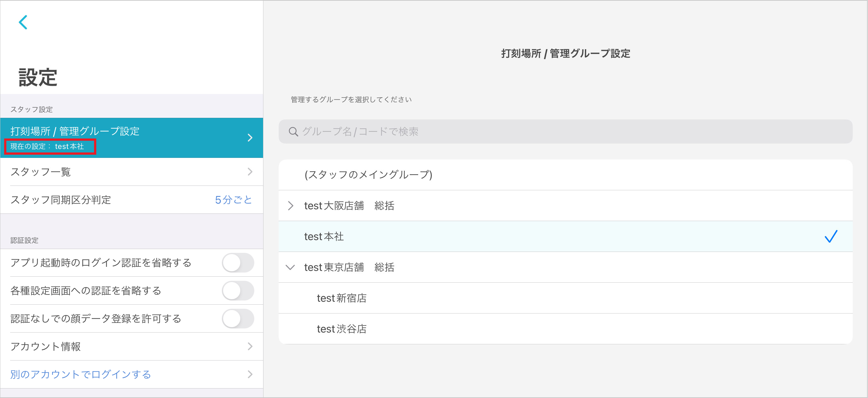Image resolution: width=868 pixels, height=398 pixels.
Task: Collapse the test東京店舗 総括 group
Action: pyautogui.click(x=290, y=267)
